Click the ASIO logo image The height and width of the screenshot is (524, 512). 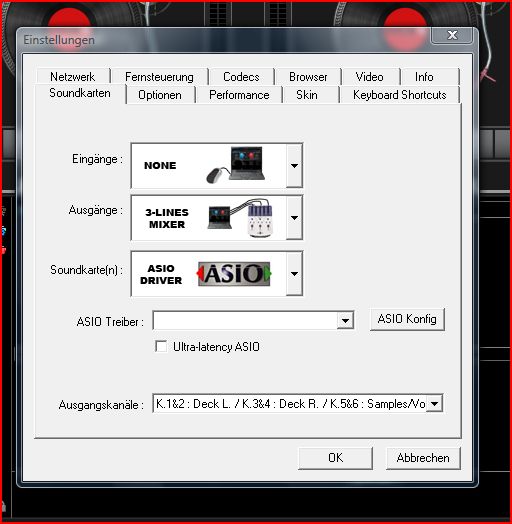[234, 274]
